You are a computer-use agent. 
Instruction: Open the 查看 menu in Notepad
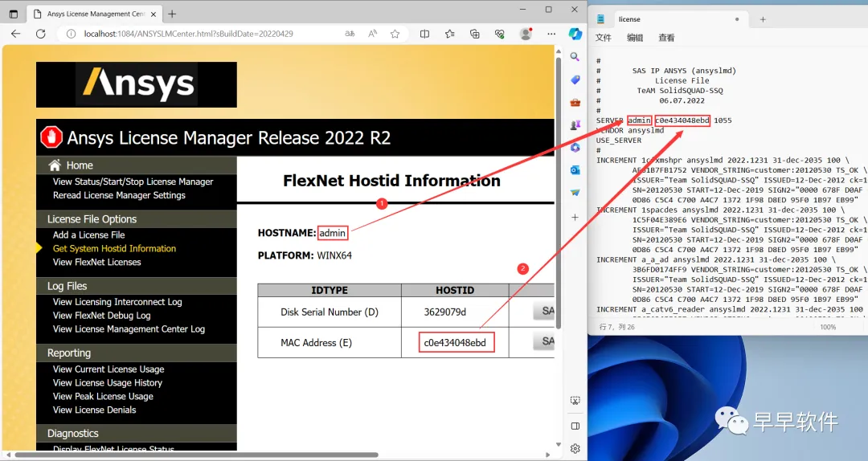point(666,38)
